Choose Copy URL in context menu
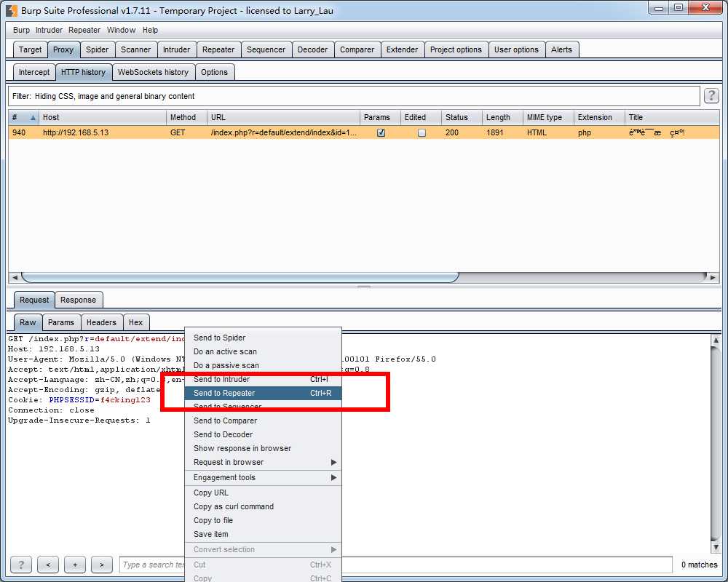Viewport: 728px width, 582px height. (263, 493)
